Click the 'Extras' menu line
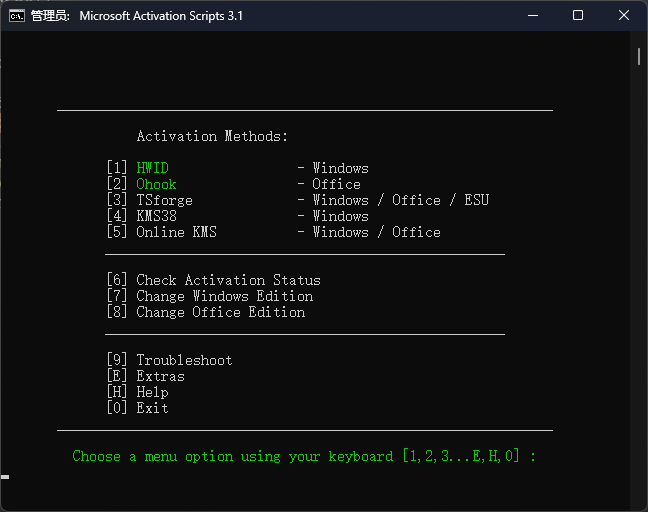Screen dimensions: 648x512 pyautogui.click(x=145, y=376)
